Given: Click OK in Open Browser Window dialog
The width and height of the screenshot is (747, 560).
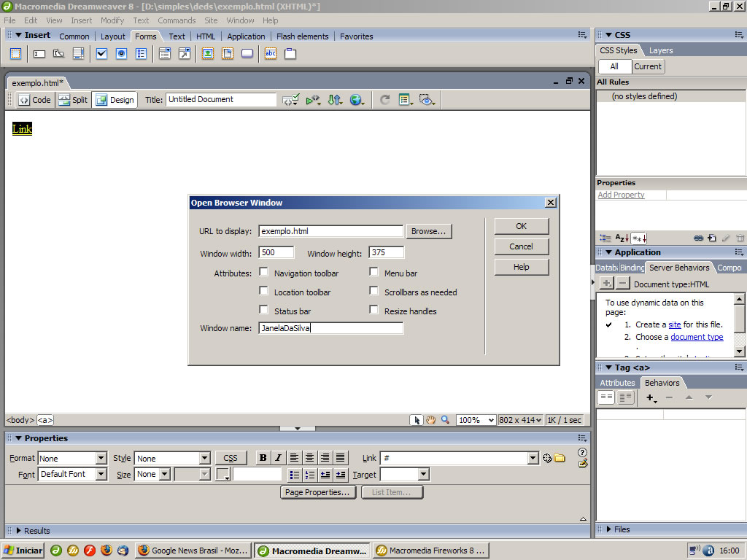Looking at the screenshot, I should pos(521,226).
